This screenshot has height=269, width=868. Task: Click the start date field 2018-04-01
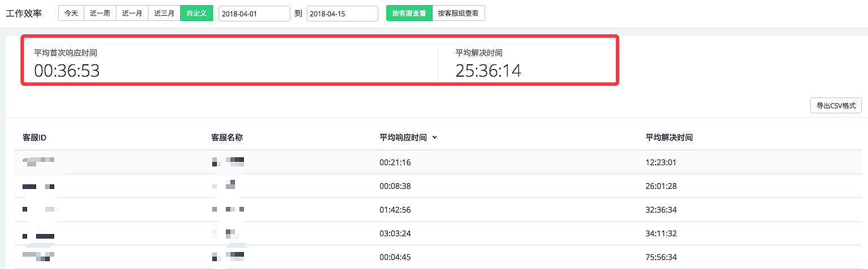click(x=254, y=14)
